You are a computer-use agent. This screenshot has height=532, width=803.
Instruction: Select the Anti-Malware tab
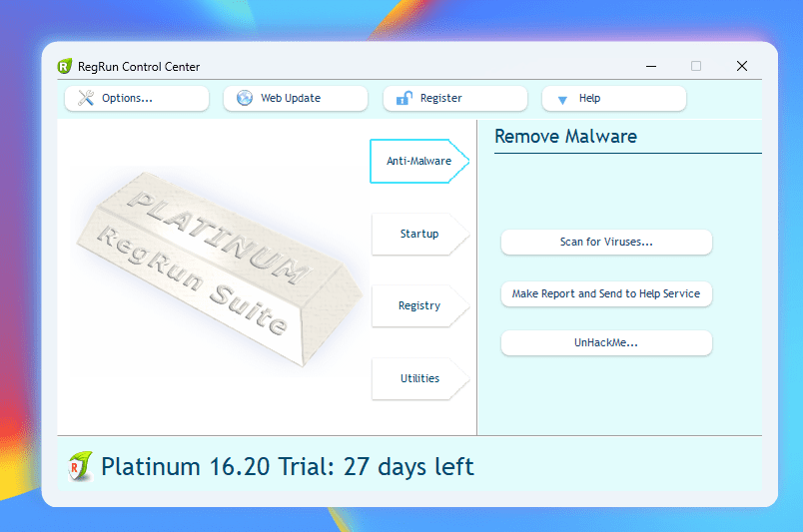coord(417,161)
